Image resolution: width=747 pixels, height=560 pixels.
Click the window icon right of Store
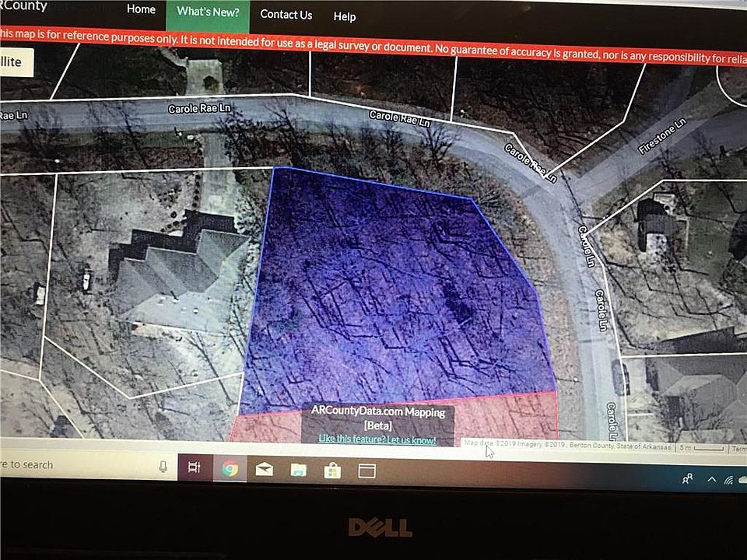(366, 471)
